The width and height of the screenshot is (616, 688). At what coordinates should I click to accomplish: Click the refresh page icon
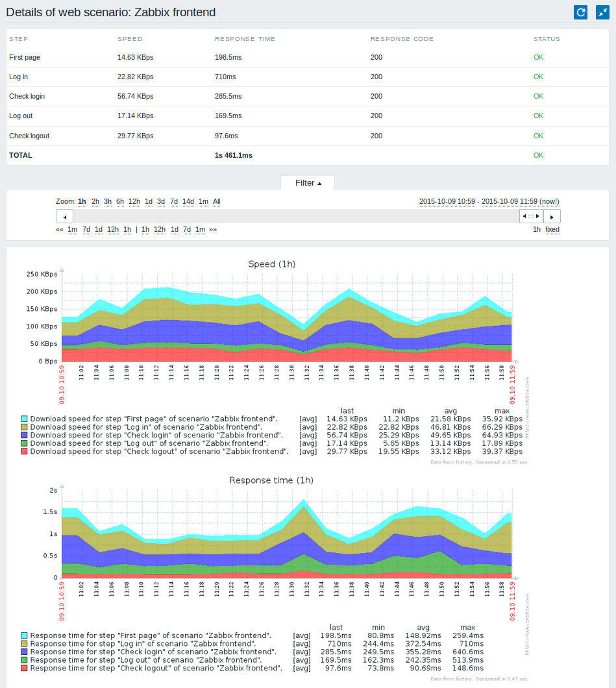pos(580,12)
